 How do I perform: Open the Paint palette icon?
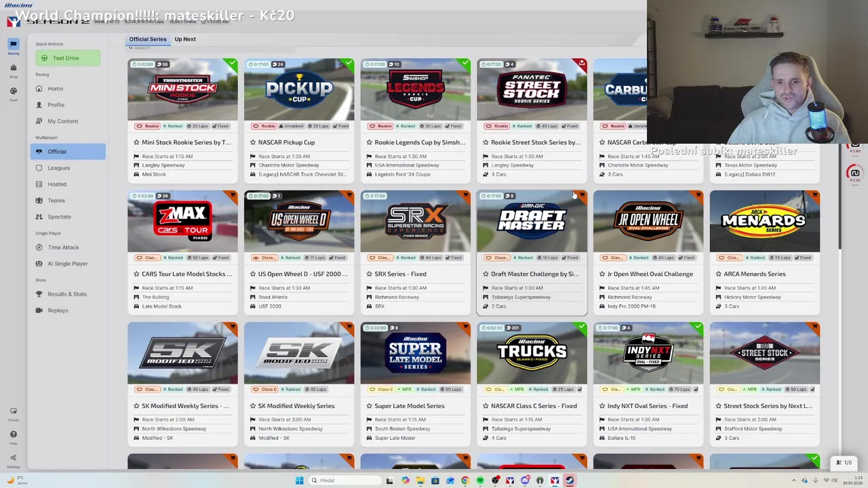pos(13,91)
